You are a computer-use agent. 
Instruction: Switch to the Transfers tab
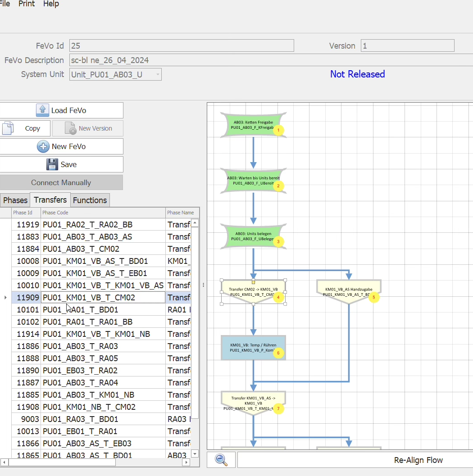point(50,200)
